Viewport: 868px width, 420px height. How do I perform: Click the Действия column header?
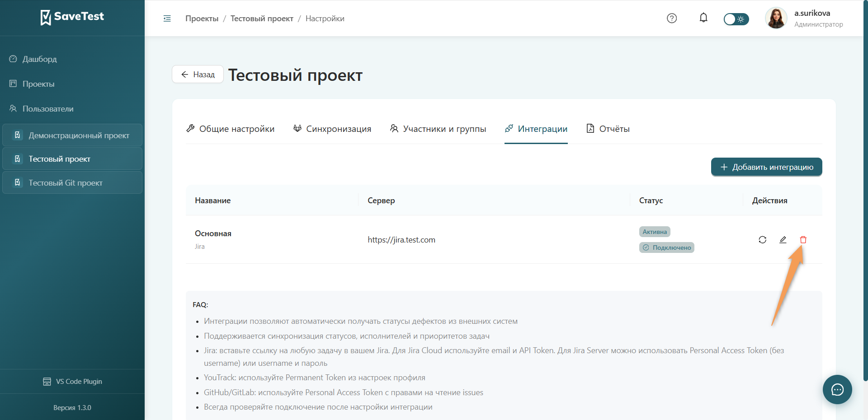(769, 201)
